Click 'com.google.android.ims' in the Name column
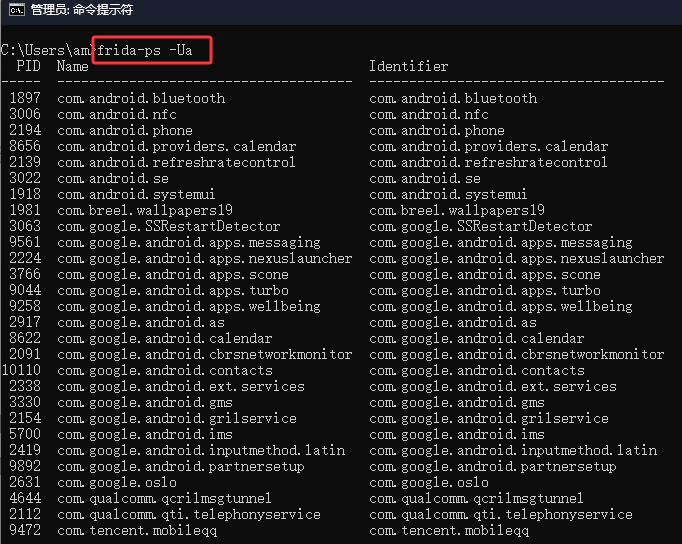The image size is (682, 544). [x=145, y=434]
